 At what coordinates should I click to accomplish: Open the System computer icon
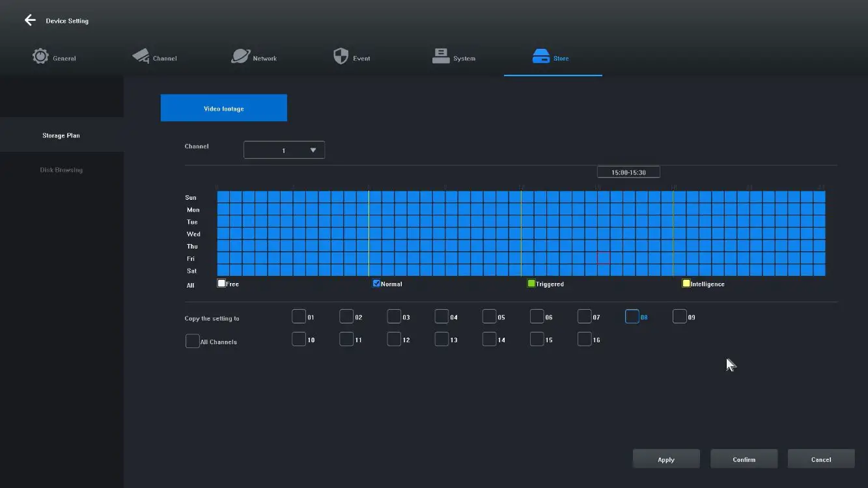tap(441, 57)
